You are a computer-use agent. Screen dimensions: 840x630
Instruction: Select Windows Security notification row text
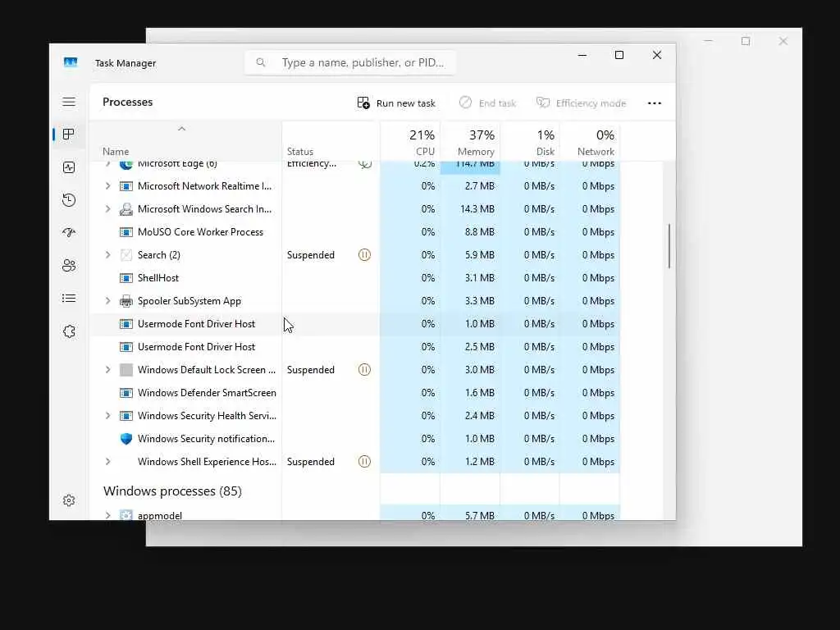(x=206, y=439)
